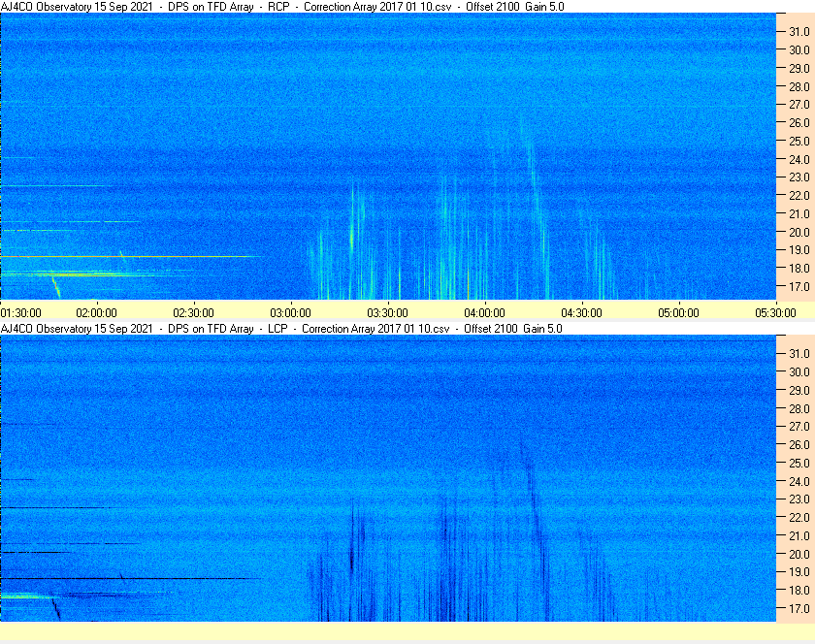Click the 24.0 frequency label on RCP plot
Screen dimensions: 815x644
point(799,160)
